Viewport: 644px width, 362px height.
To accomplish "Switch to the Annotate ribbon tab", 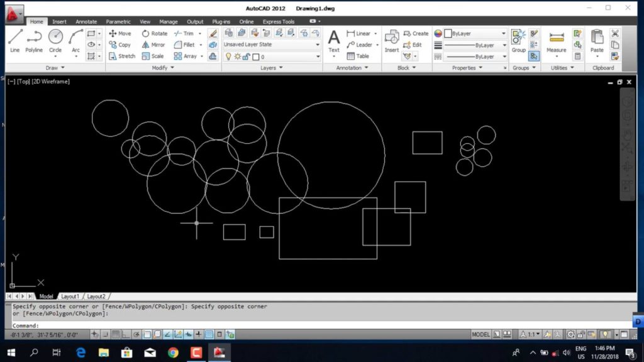I will pos(86,21).
